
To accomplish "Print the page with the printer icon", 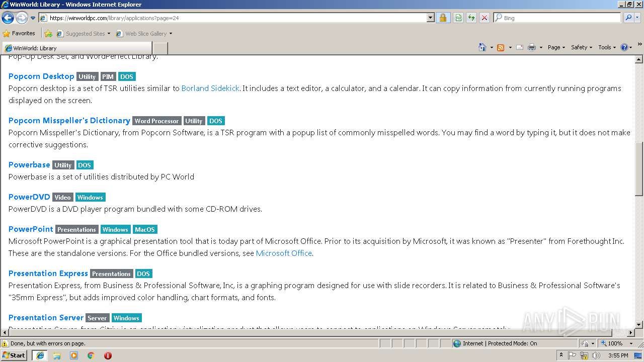I will pos(532,47).
